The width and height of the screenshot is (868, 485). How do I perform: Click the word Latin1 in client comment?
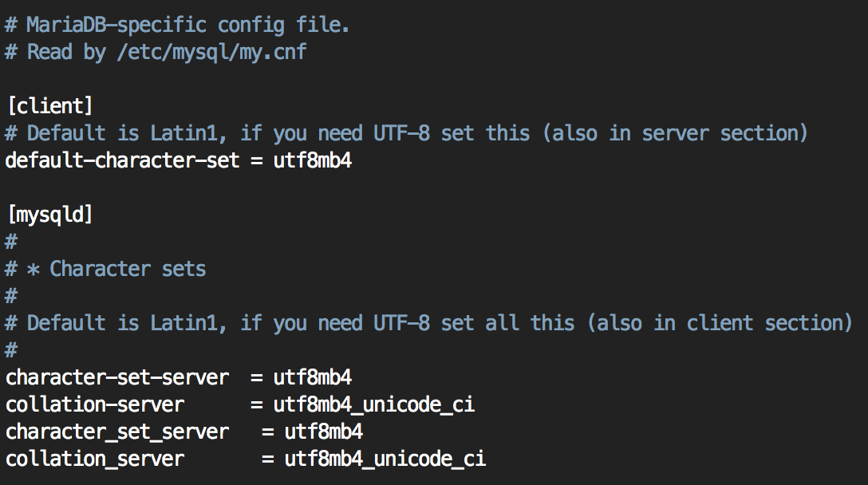click(x=183, y=133)
